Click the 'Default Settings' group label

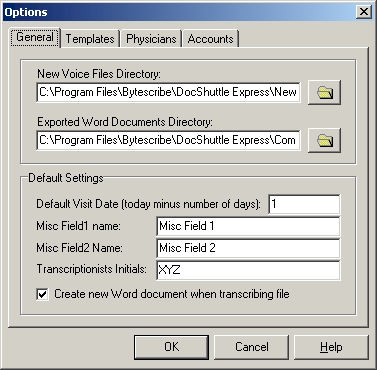[66, 178]
